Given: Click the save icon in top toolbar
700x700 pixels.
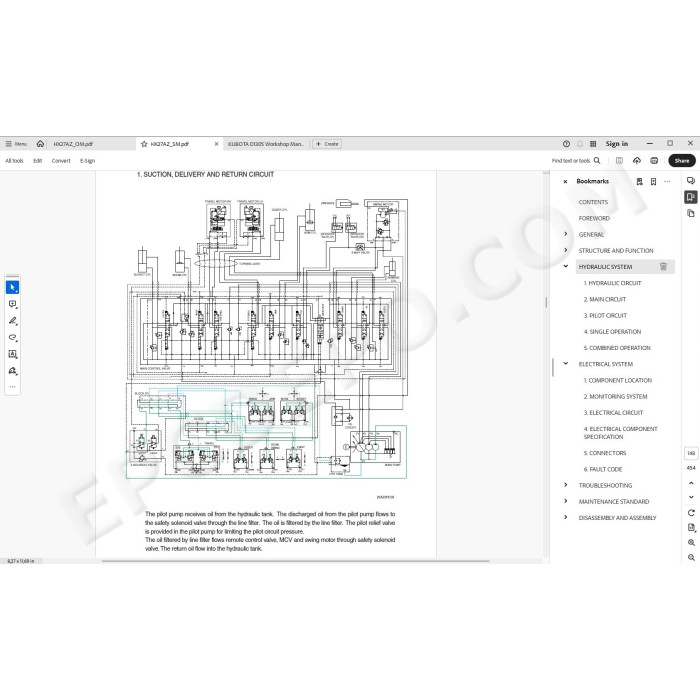Looking at the screenshot, I should click(619, 160).
